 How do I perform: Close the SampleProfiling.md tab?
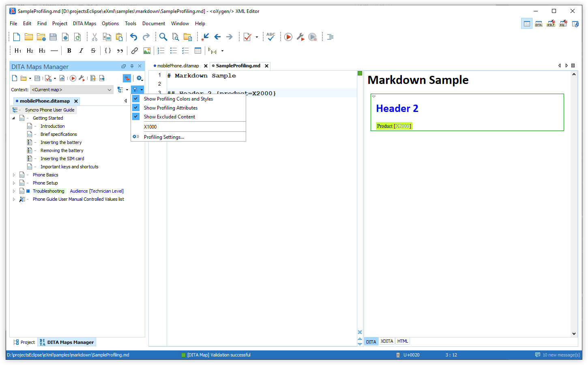(x=266, y=66)
